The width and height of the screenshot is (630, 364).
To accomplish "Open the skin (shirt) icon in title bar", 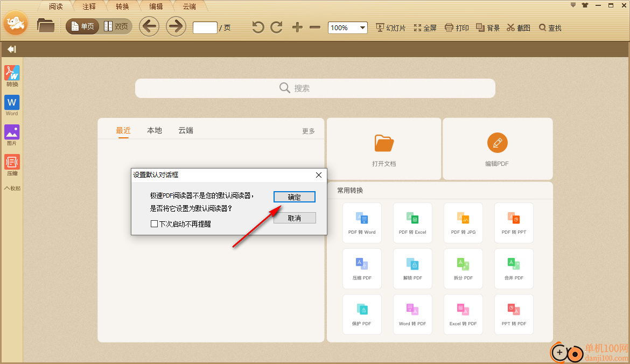I will point(585,5).
